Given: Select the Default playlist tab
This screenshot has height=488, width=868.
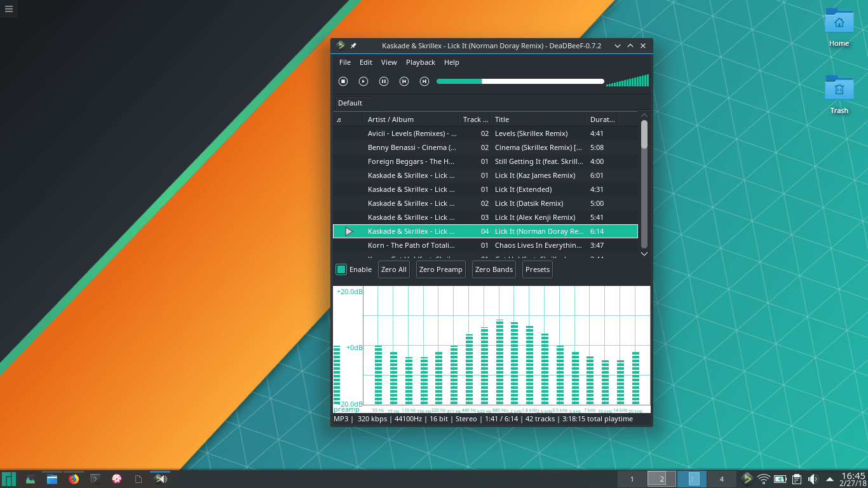Looking at the screenshot, I should [x=350, y=103].
